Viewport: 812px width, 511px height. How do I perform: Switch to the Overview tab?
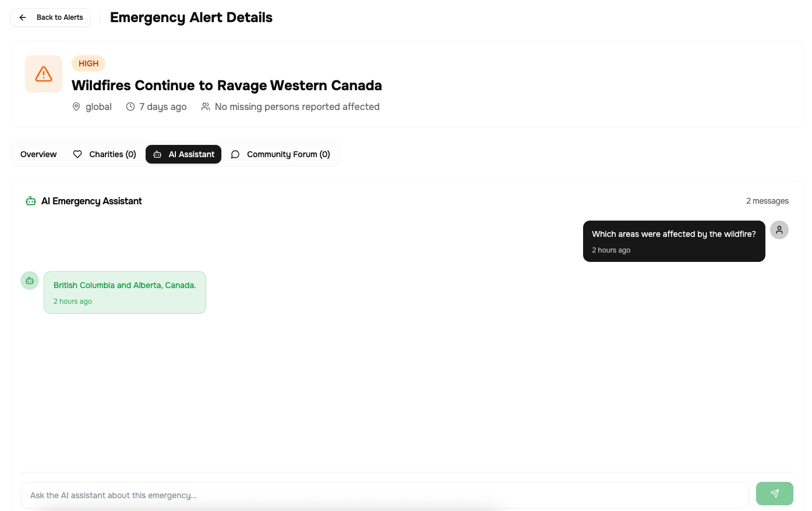(x=38, y=154)
